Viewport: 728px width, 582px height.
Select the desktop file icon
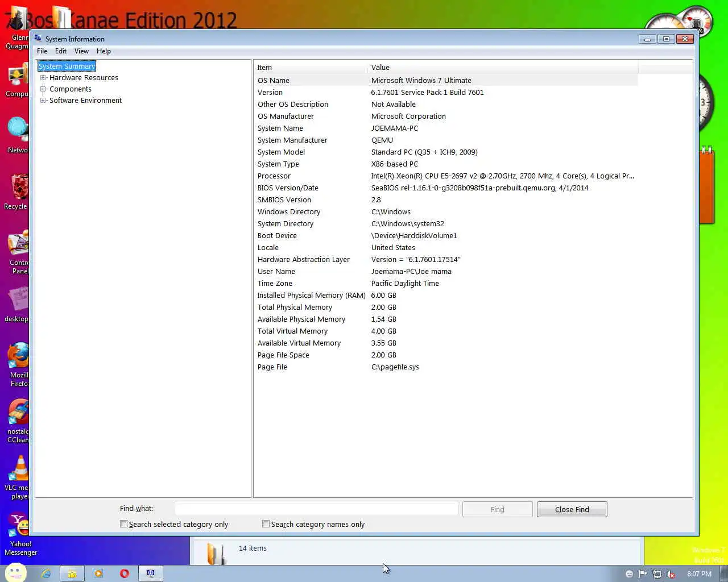(x=17, y=305)
